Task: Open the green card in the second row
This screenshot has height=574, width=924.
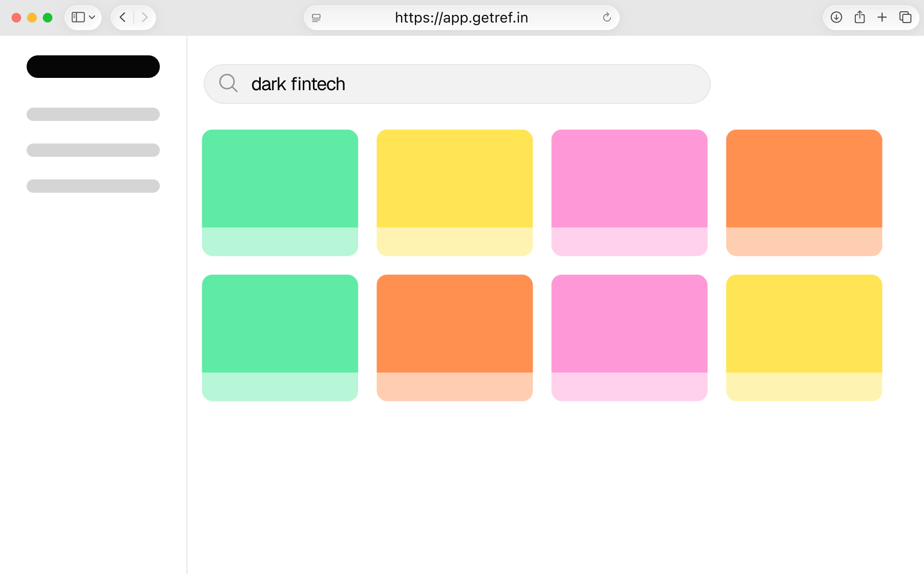Action: [280, 338]
